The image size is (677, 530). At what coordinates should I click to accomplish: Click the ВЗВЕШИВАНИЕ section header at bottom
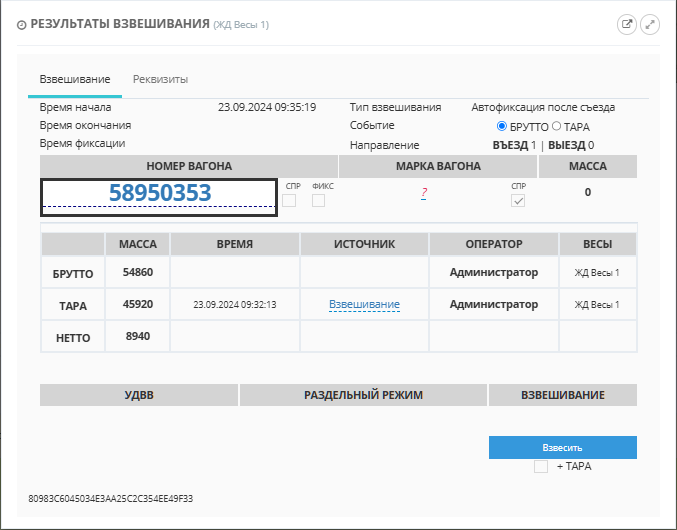pyautogui.click(x=562, y=395)
